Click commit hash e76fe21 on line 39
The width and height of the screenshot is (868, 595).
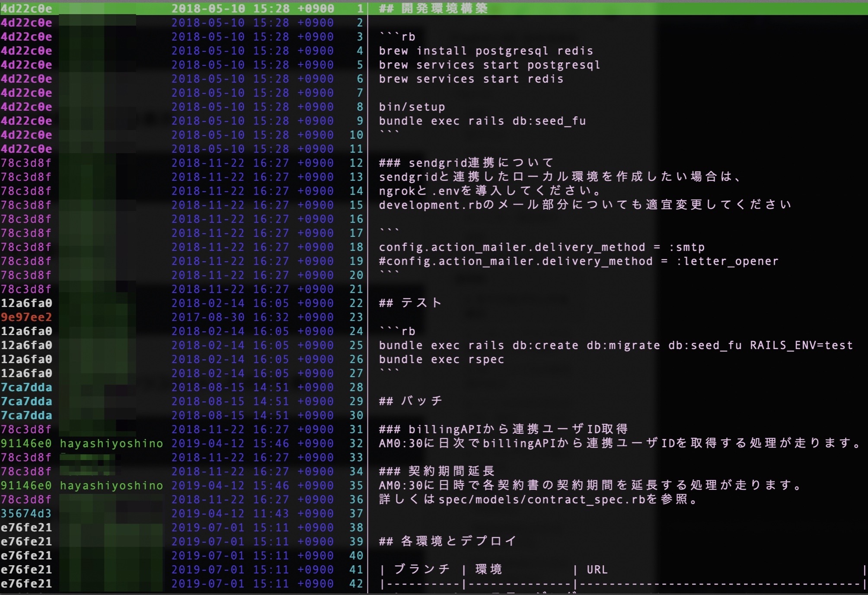tap(26, 541)
